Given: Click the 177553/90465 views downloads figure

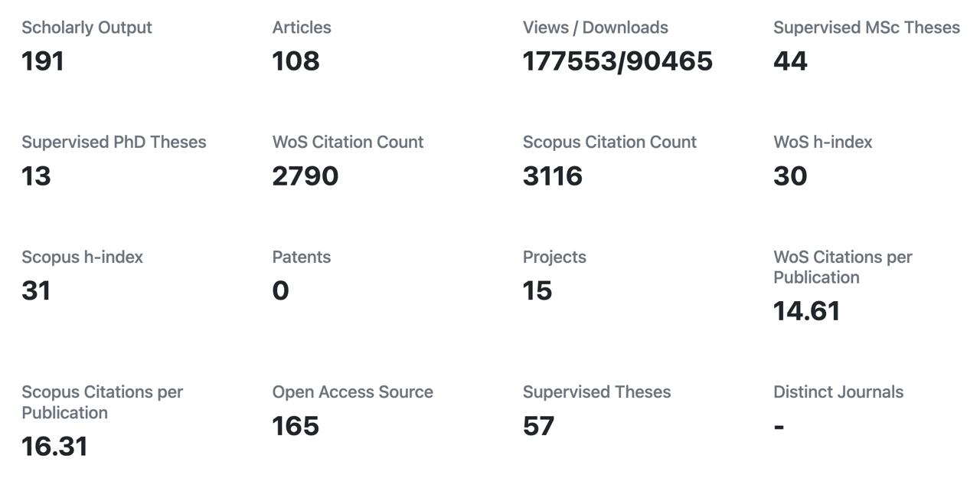Looking at the screenshot, I should pyautogui.click(x=617, y=61).
